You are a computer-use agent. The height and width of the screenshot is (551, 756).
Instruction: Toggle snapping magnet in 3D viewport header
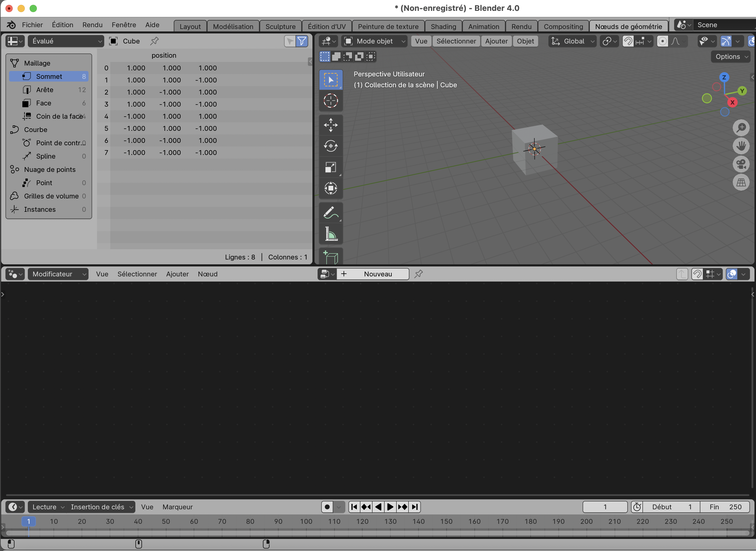[628, 41]
